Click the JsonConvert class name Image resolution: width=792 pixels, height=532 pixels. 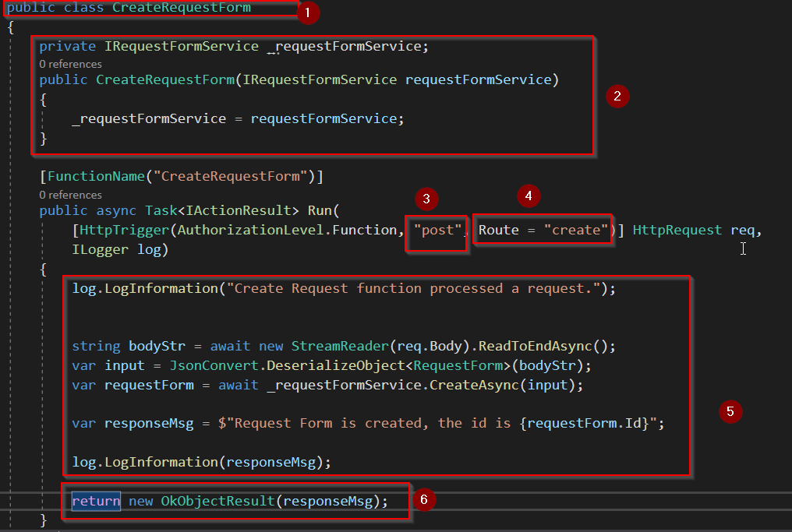point(214,366)
